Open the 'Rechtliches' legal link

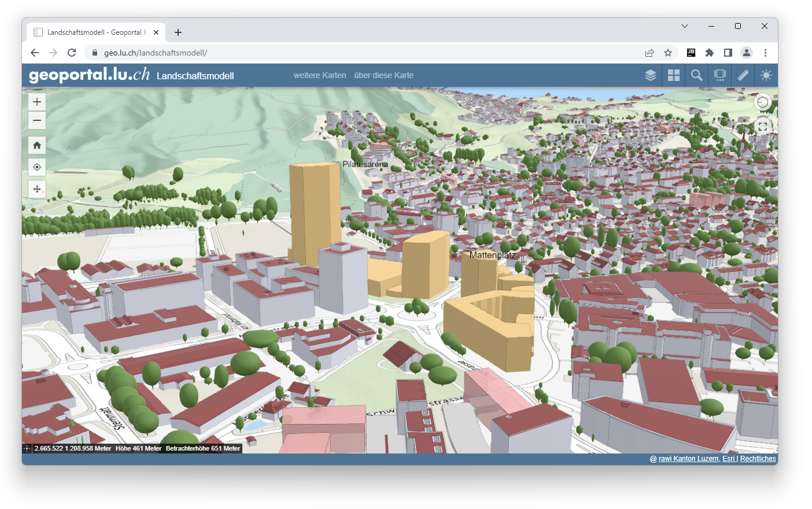coord(758,459)
